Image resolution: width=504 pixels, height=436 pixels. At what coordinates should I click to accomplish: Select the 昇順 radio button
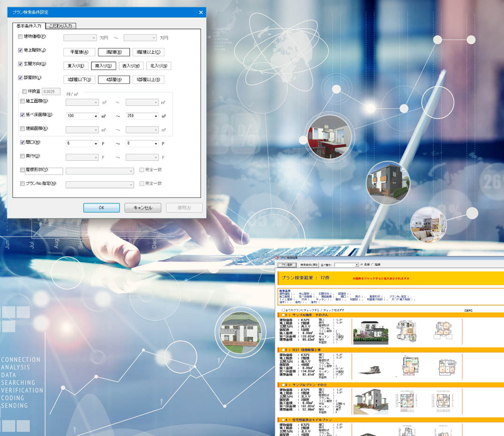pyautogui.click(x=361, y=265)
